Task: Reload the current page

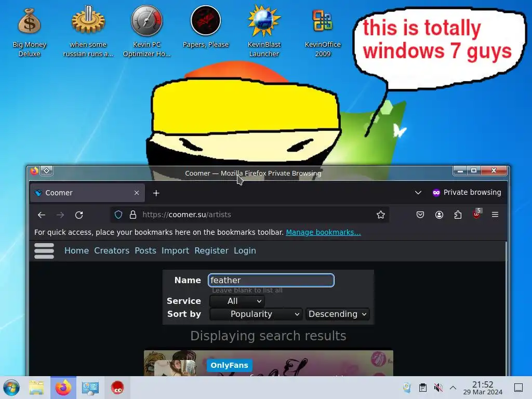Action: pos(79,215)
